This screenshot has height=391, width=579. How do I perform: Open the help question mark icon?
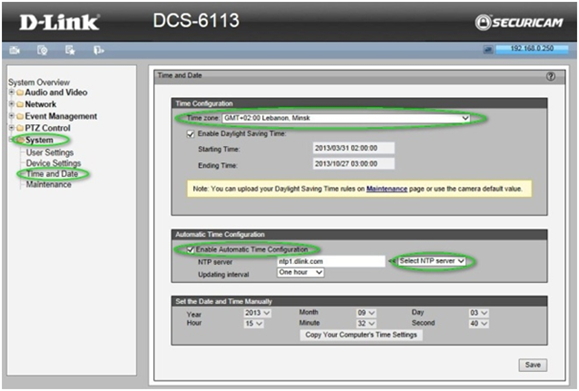(x=550, y=76)
